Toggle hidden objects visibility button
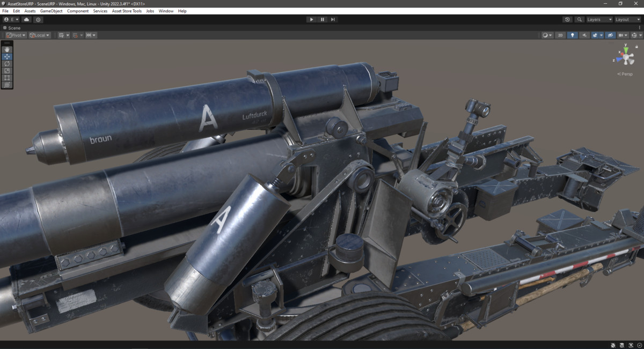644x349 pixels. click(x=610, y=35)
